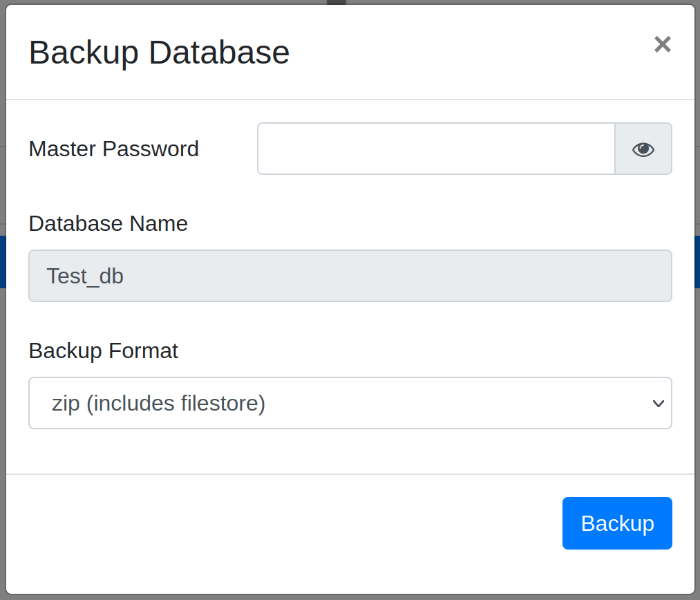
Task: Focus the Master Password input field
Action: click(x=436, y=149)
